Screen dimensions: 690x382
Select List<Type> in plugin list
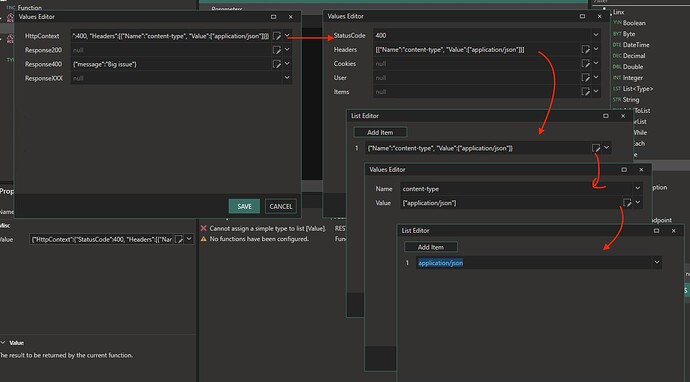tap(638, 89)
